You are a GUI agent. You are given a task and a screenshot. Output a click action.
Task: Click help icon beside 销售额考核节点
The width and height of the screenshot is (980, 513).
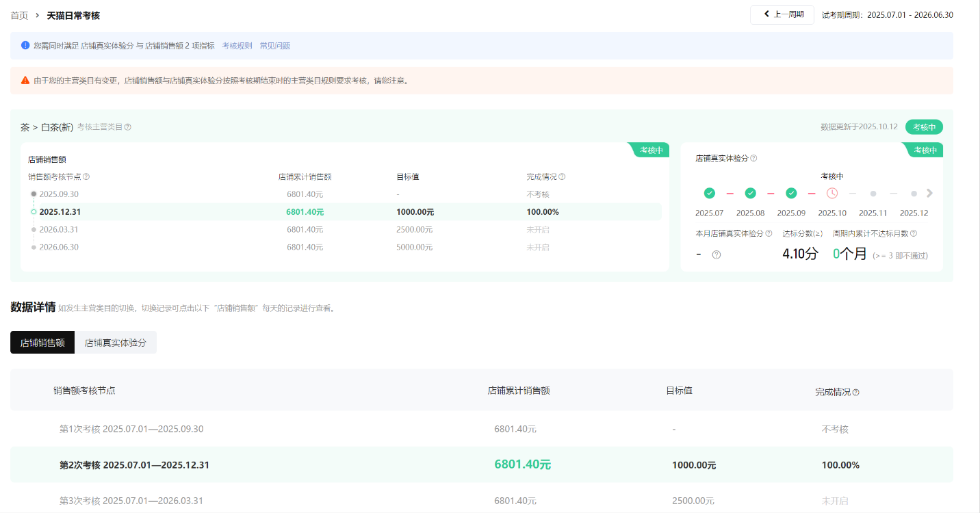pyautogui.click(x=86, y=176)
